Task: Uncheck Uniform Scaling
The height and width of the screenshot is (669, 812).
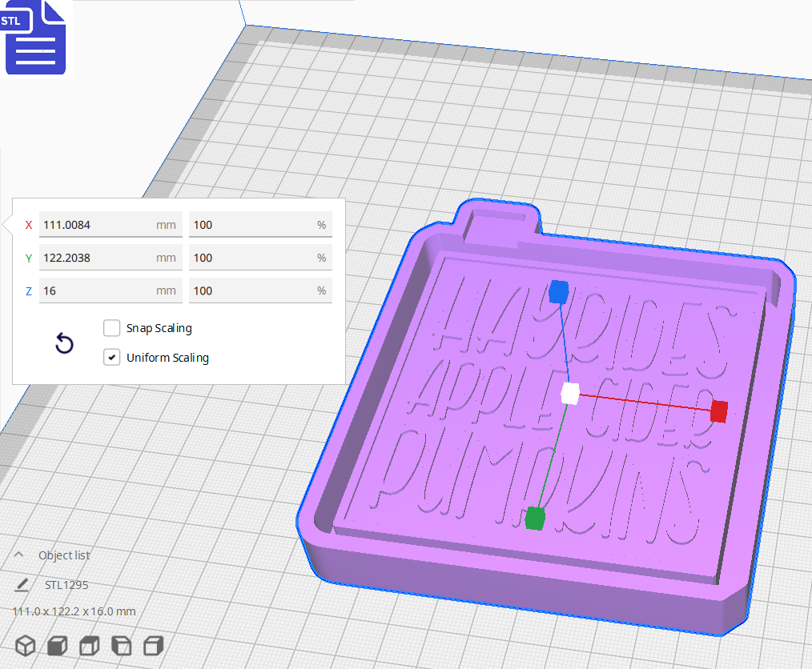Action: tap(111, 357)
